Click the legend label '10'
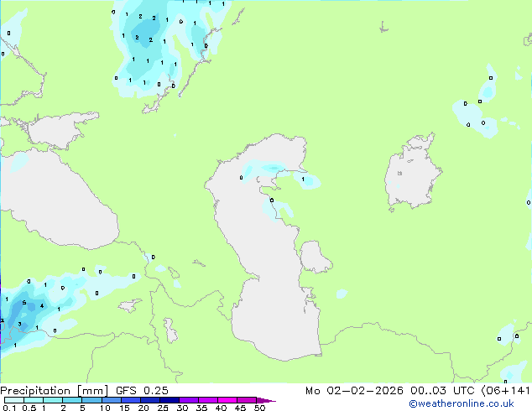Viewport: 532px width, 411px height. [105, 408]
